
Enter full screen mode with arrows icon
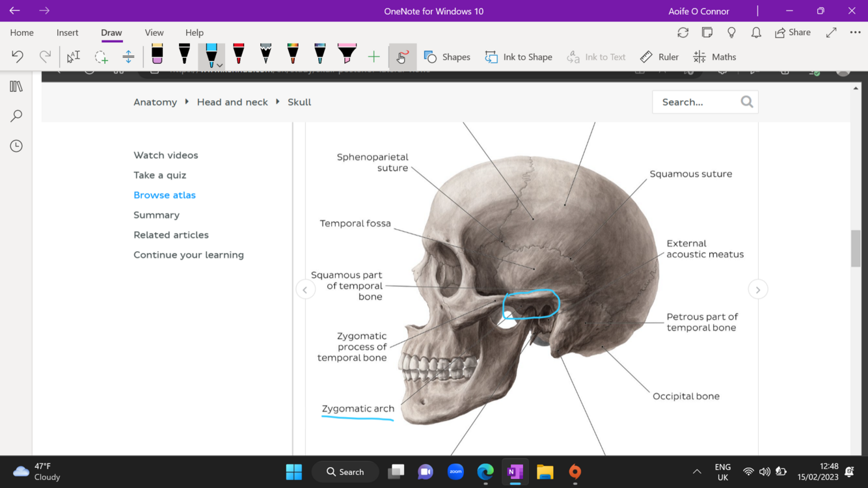point(831,33)
